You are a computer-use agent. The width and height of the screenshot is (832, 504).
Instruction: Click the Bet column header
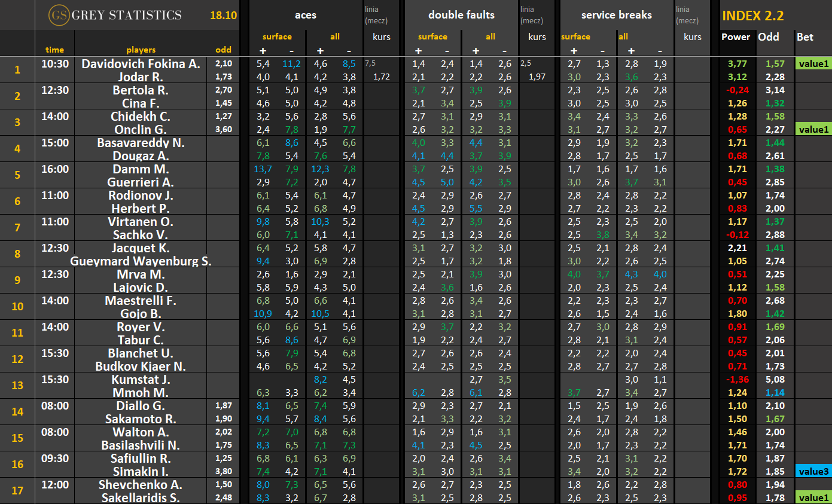click(805, 37)
